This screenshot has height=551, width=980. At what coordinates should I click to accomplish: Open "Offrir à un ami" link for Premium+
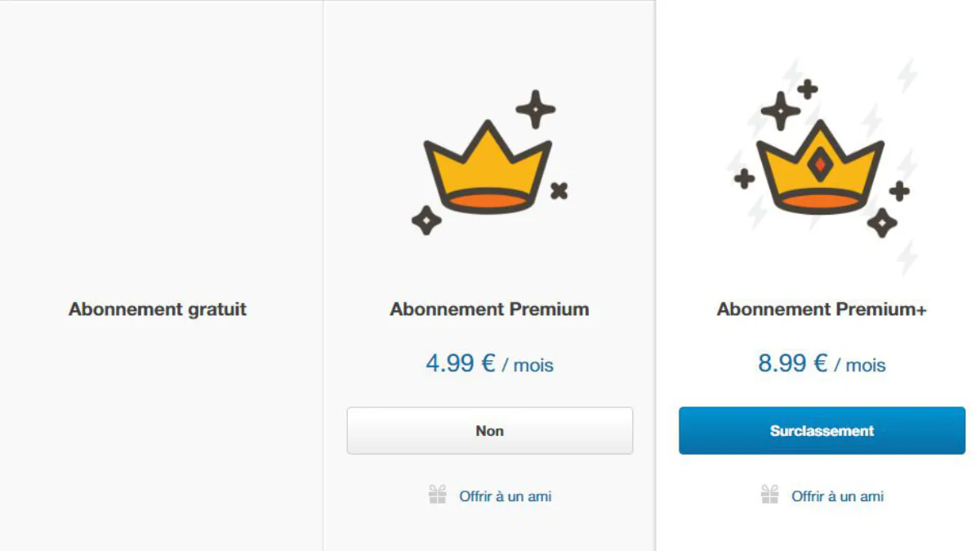837,495
